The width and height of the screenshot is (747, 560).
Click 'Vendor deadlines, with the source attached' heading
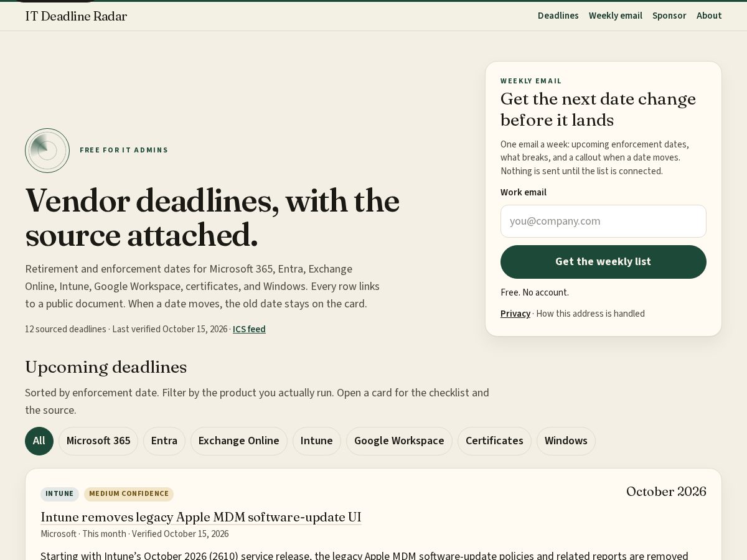click(x=212, y=218)
